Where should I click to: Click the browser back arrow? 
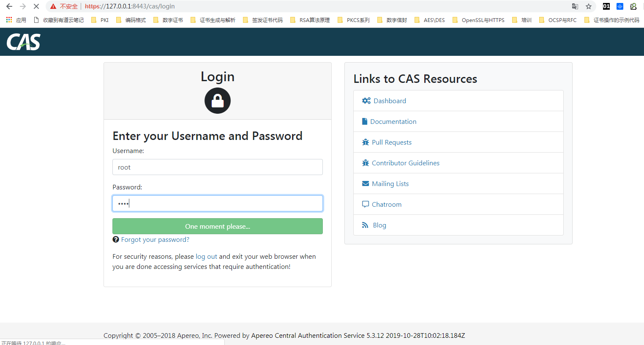(x=9, y=6)
